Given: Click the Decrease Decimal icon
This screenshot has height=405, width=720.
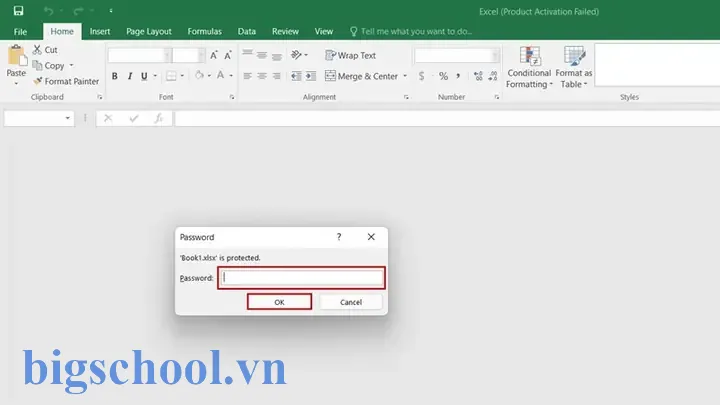Looking at the screenshot, I should [493, 76].
